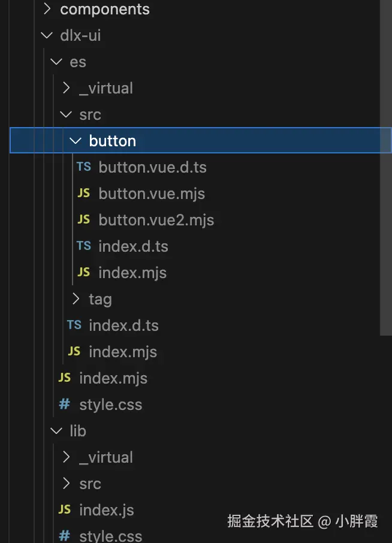
Task: Click the JS icon next to button.vue2.mjs
Action: tap(84, 220)
